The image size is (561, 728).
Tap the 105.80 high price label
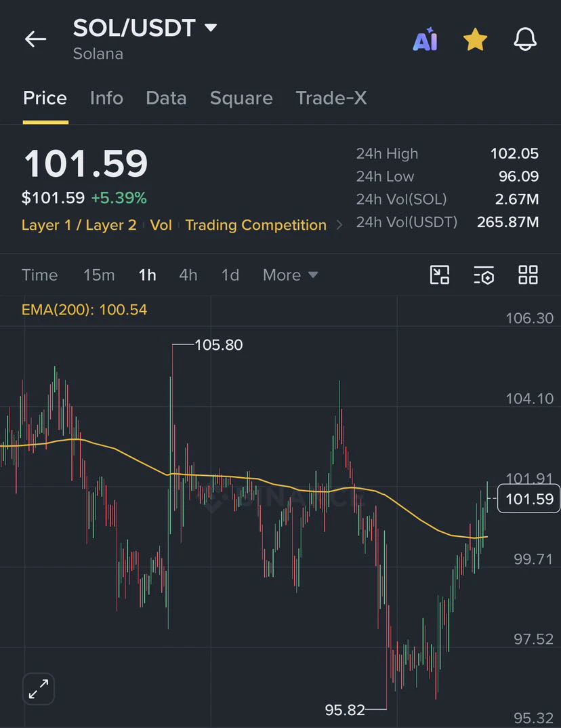219,345
